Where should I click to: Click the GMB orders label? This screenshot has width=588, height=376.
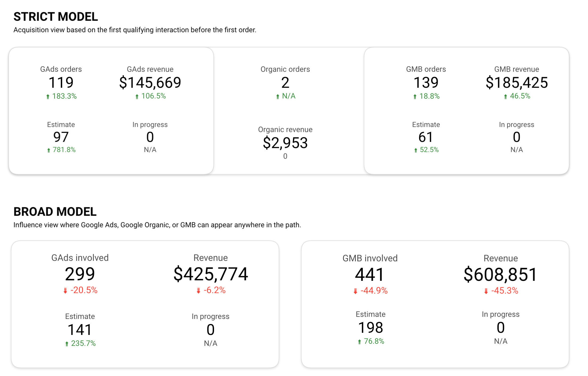426,69
